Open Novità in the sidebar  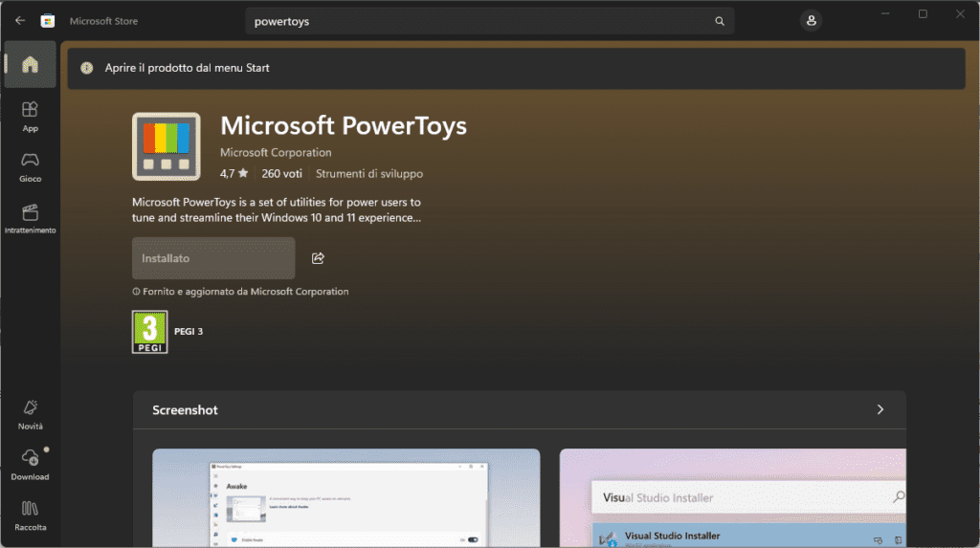point(30,414)
